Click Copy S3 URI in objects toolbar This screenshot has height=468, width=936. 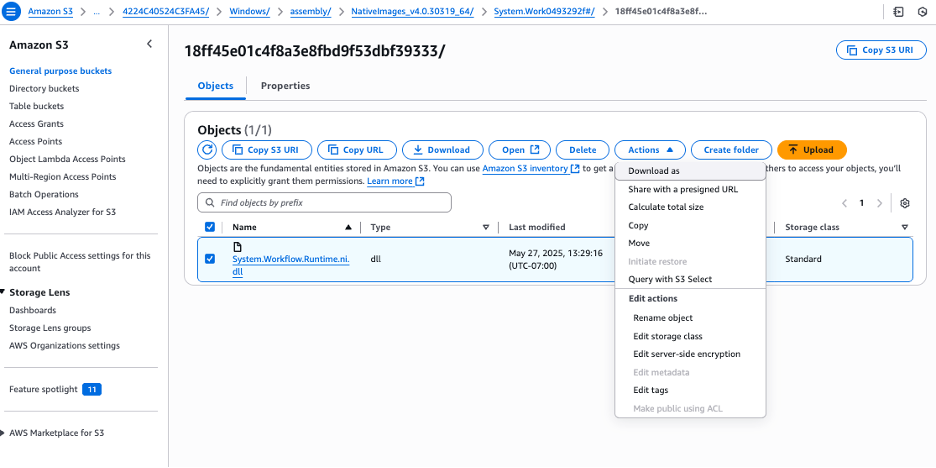click(266, 150)
